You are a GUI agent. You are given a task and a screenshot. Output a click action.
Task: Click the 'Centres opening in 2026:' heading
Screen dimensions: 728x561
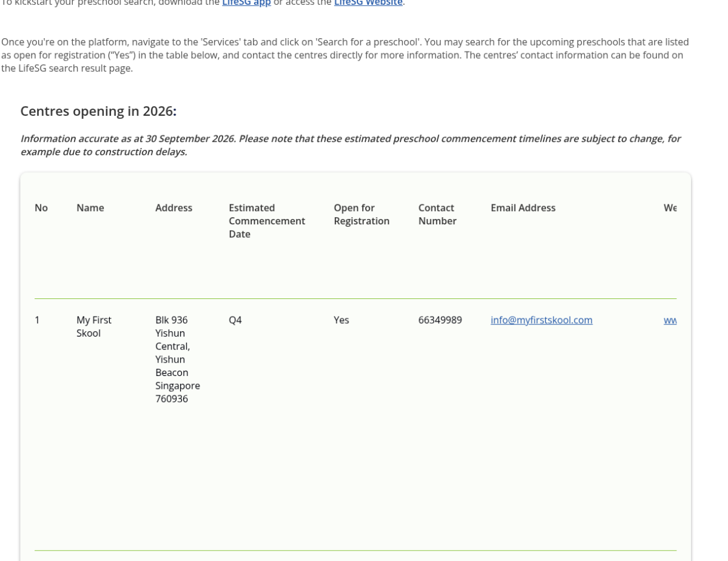[x=98, y=111]
